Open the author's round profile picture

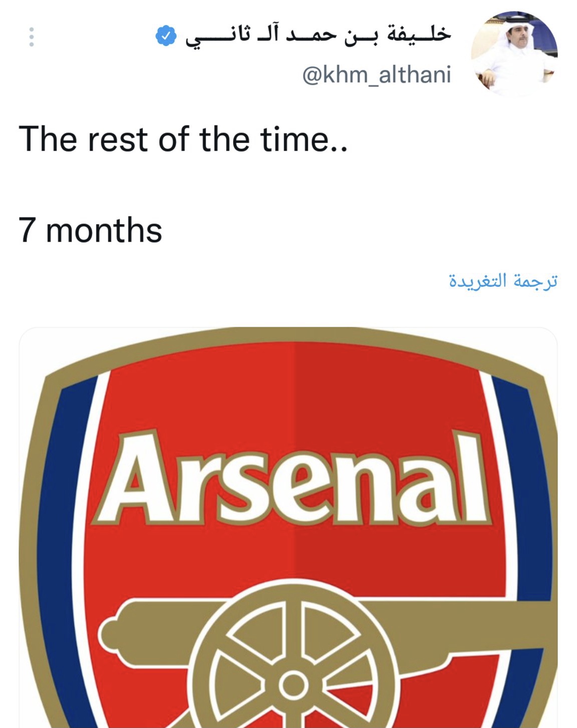(x=514, y=53)
